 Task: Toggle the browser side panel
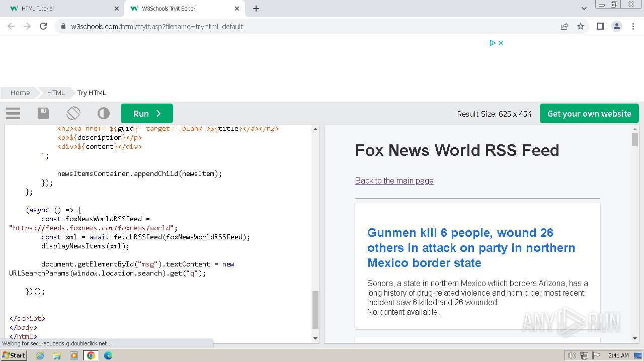[x=600, y=26]
